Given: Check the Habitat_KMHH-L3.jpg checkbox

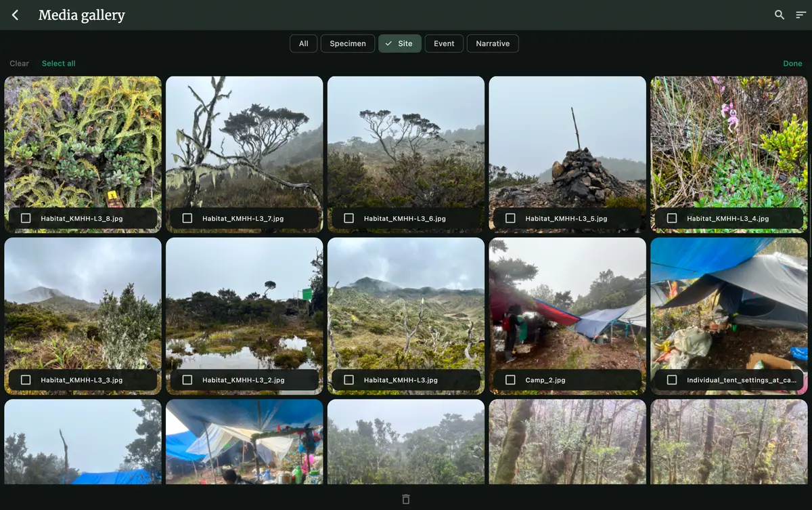Looking at the screenshot, I should tap(349, 380).
